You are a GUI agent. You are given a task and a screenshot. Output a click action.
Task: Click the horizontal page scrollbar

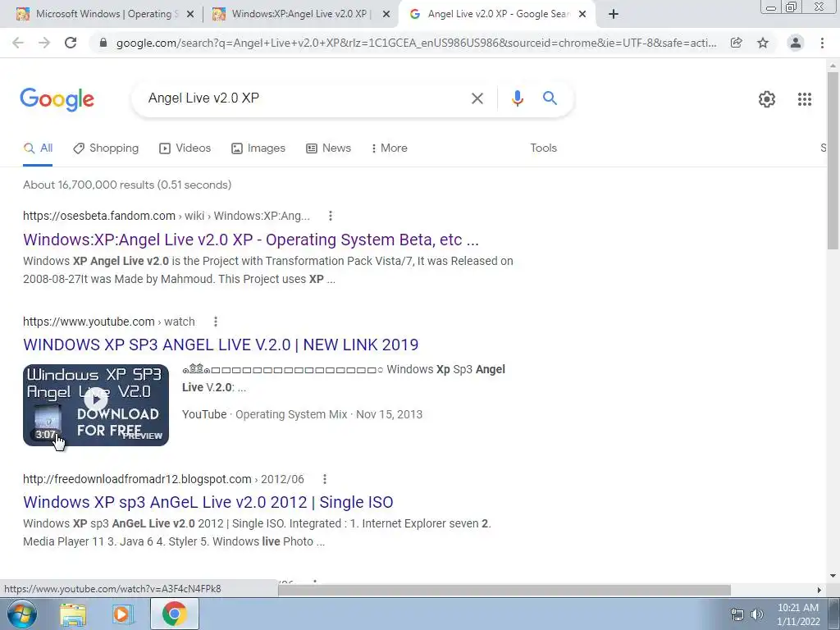504,590
